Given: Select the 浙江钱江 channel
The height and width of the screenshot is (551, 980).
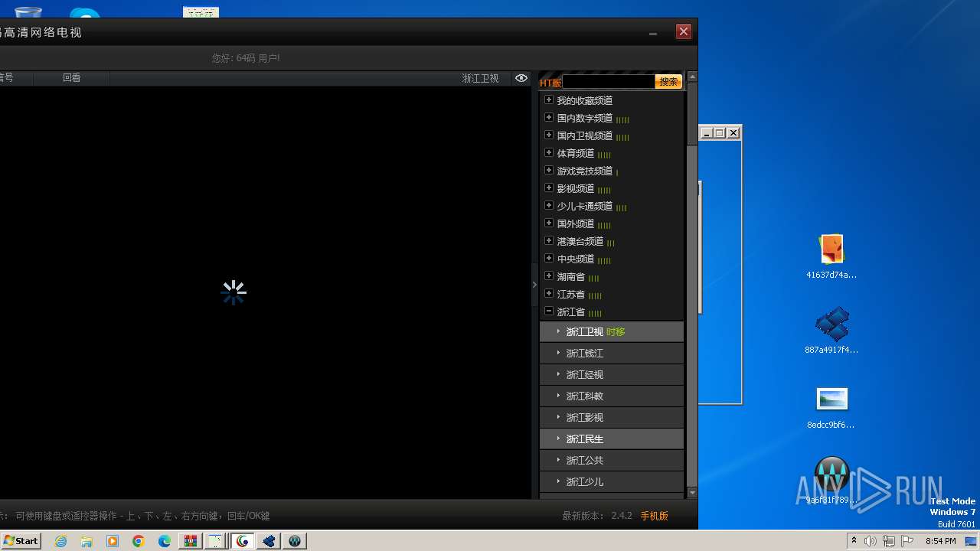Looking at the screenshot, I should click(611, 353).
